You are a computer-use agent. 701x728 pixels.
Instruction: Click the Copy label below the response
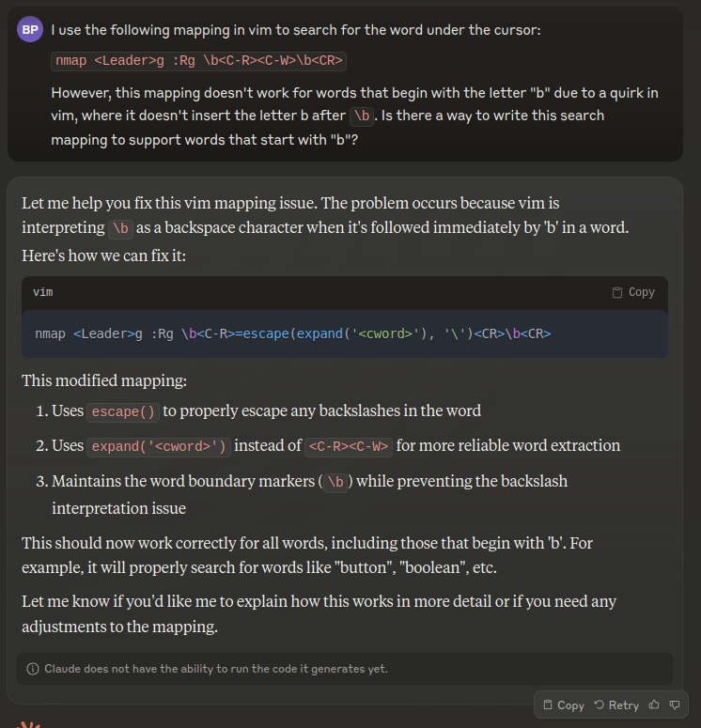(x=570, y=705)
